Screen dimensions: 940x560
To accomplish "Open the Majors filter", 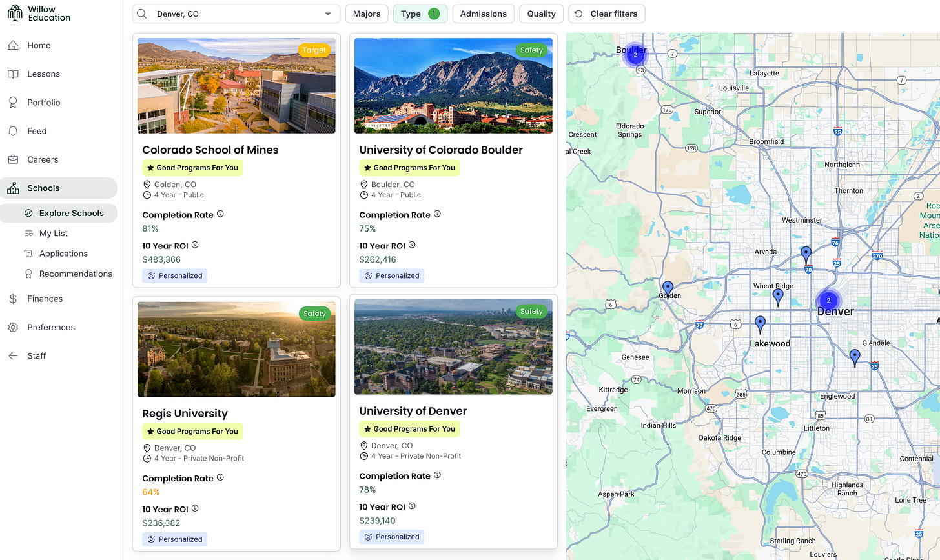I will point(367,14).
